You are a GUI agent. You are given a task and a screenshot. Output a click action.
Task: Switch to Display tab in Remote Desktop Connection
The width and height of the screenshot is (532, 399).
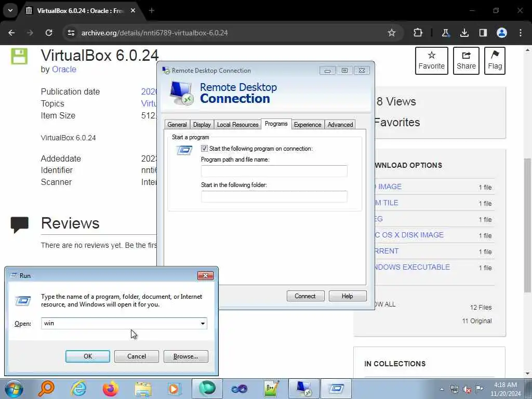pyautogui.click(x=202, y=125)
